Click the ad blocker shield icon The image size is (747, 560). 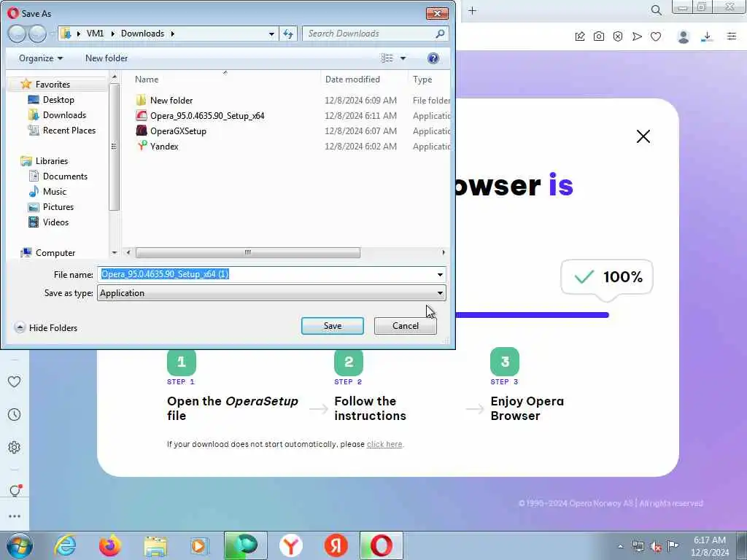[x=618, y=36]
